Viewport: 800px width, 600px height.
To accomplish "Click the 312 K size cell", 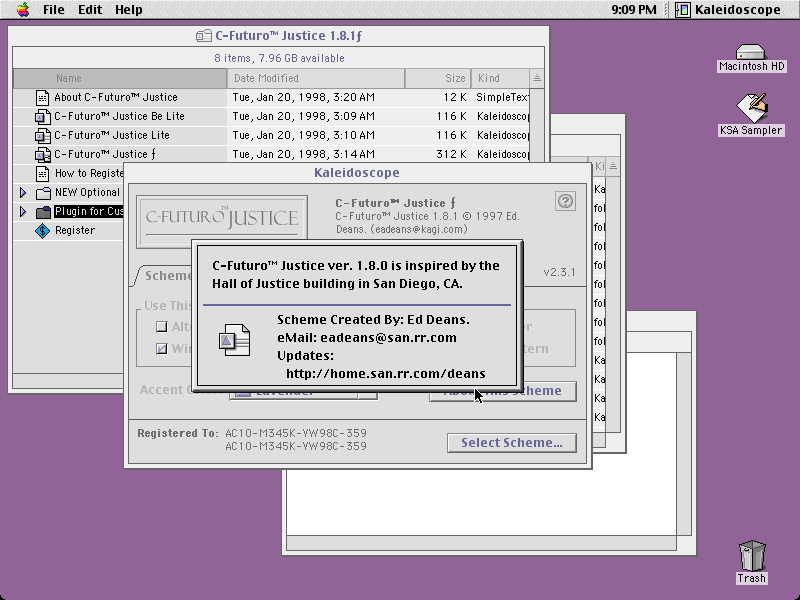I will pos(451,154).
